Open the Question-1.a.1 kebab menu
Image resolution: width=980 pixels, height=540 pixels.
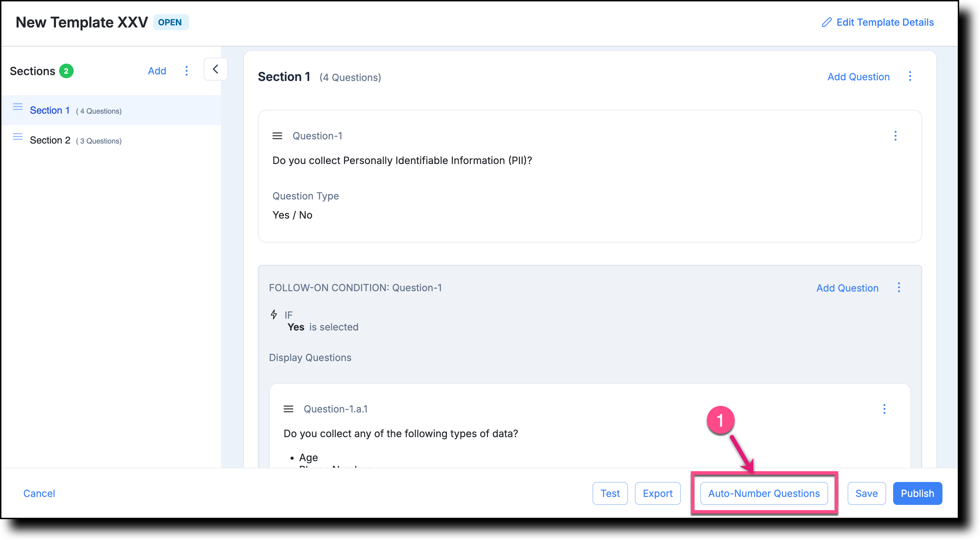click(884, 409)
